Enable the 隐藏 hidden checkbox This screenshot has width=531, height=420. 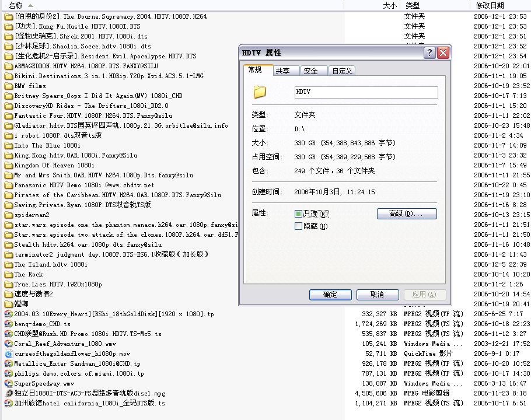pos(299,226)
